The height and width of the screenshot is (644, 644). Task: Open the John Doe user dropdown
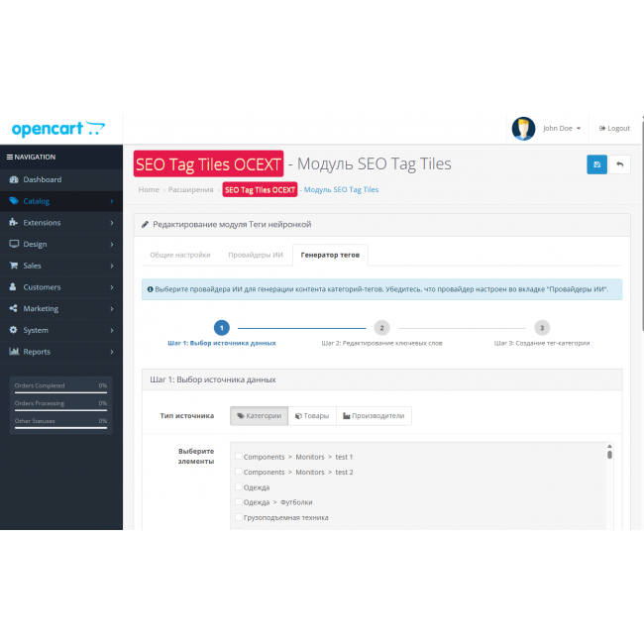tap(562, 128)
